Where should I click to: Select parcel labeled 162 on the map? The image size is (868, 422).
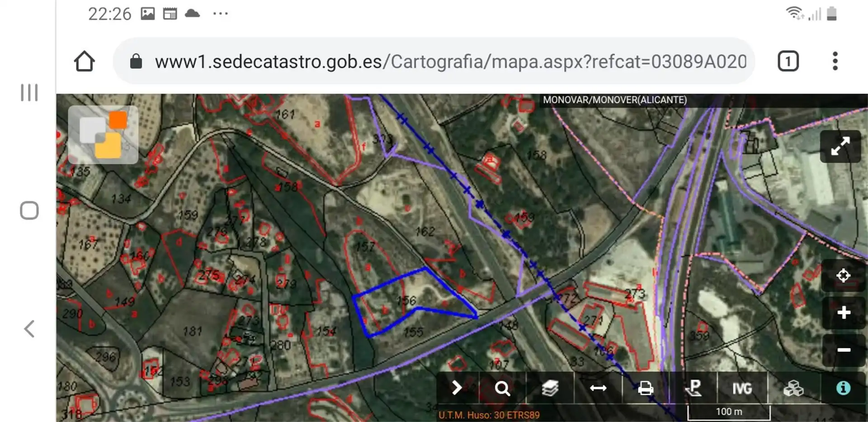[x=425, y=232]
